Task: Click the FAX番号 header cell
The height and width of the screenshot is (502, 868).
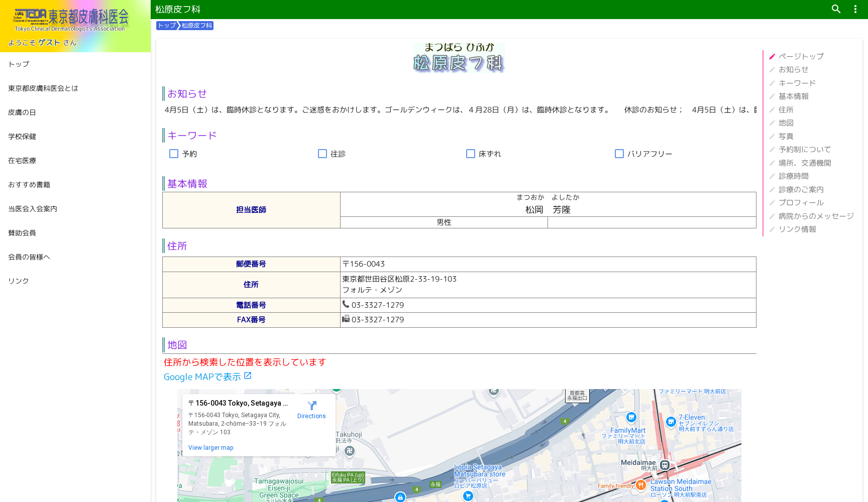Action: click(251, 320)
